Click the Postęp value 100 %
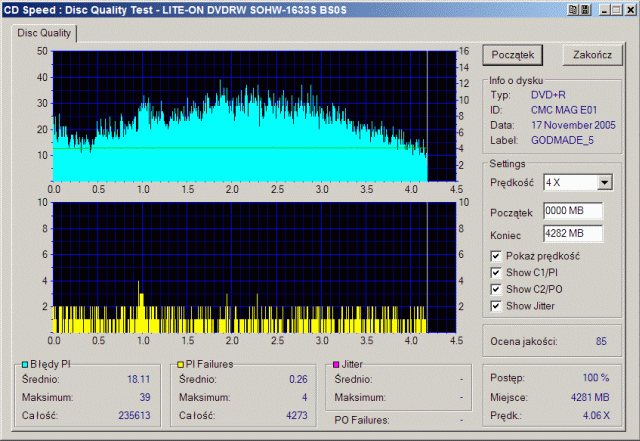 click(596, 378)
